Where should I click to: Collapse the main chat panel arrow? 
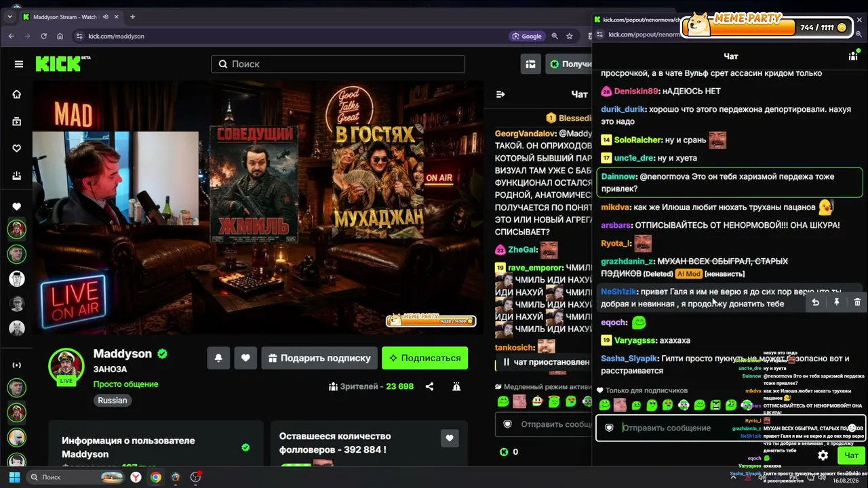pyautogui.click(x=500, y=94)
